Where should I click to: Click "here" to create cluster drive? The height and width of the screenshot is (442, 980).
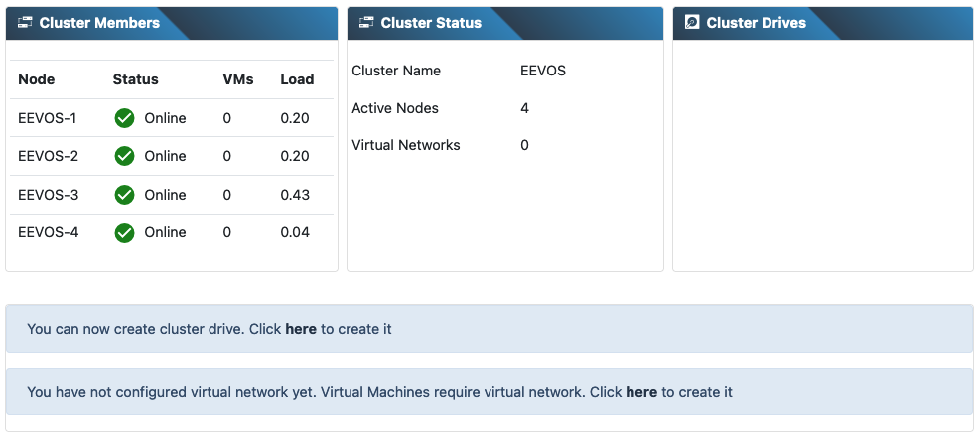tap(300, 329)
